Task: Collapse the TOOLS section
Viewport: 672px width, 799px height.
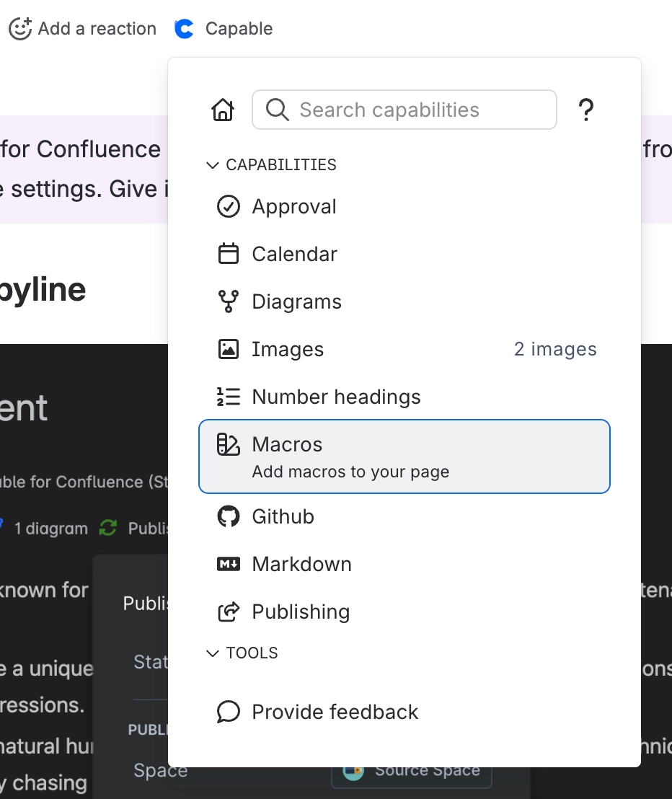Action: click(212, 653)
